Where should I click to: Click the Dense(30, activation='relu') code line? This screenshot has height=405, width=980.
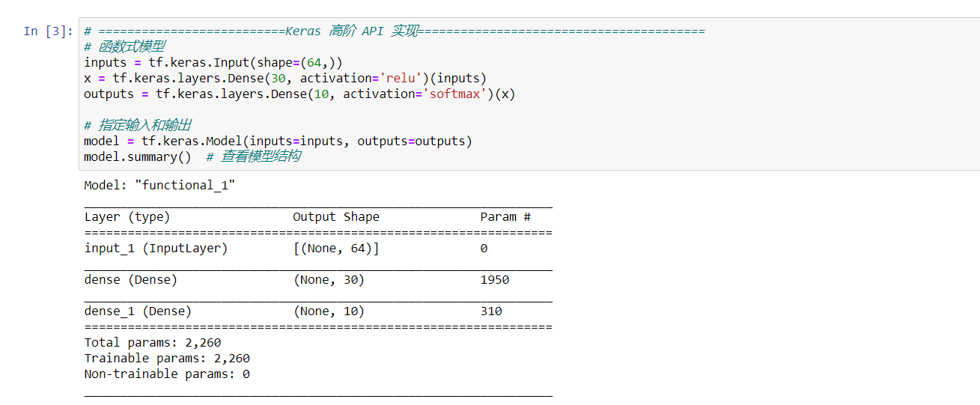coord(285,78)
